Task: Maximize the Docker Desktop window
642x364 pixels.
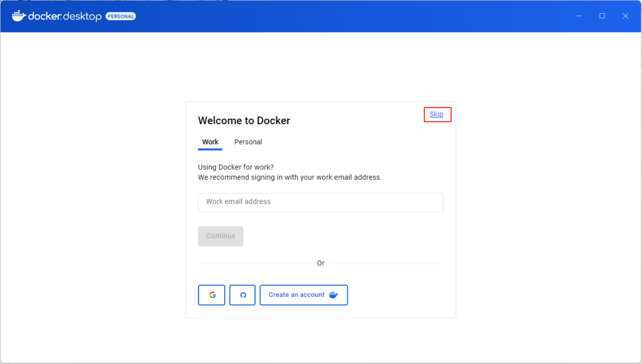Action: pos(602,16)
